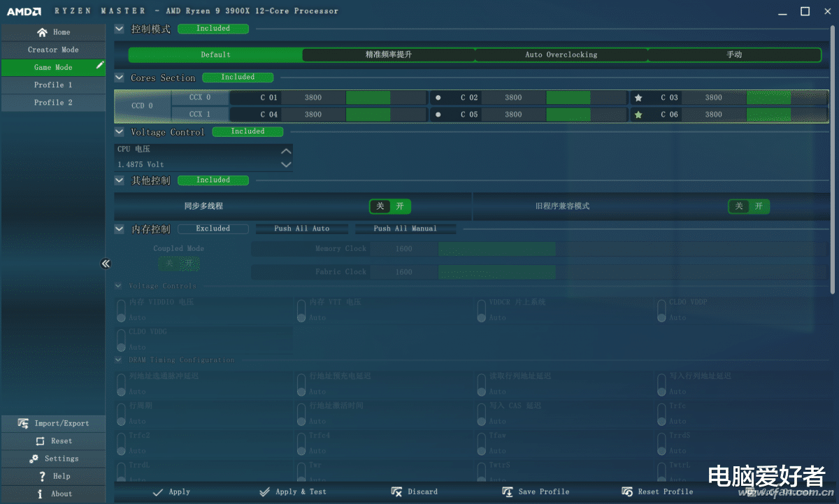This screenshot has width=839, height=504.
Task: Click Push All Manual button
Action: 406,229
